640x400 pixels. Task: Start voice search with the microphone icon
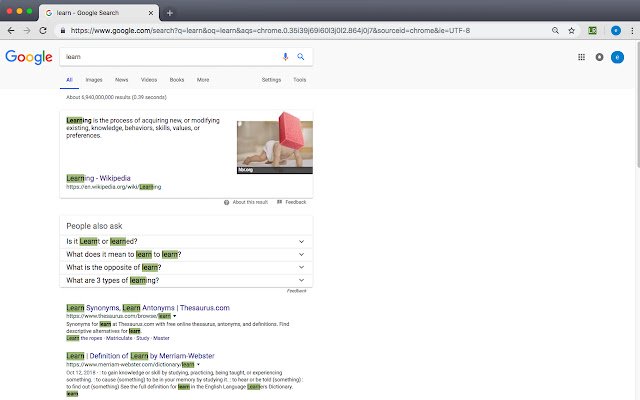pos(285,57)
